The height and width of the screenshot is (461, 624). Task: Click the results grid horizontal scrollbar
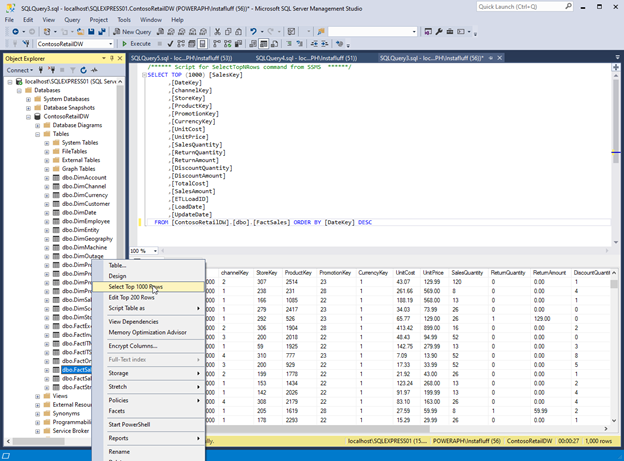pyautogui.click(x=318, y=429)
